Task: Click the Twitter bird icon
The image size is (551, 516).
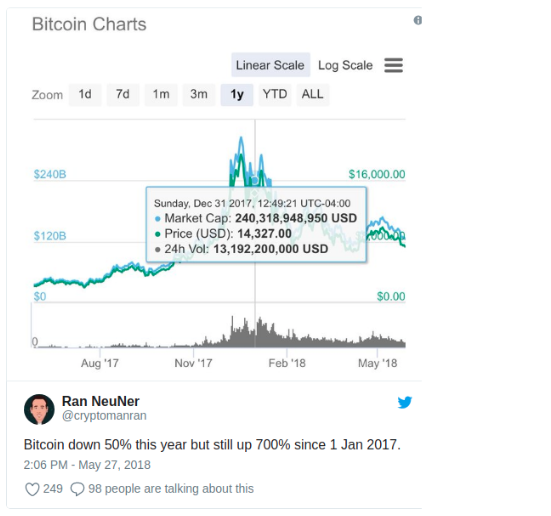Action: [x=404, y=402]
